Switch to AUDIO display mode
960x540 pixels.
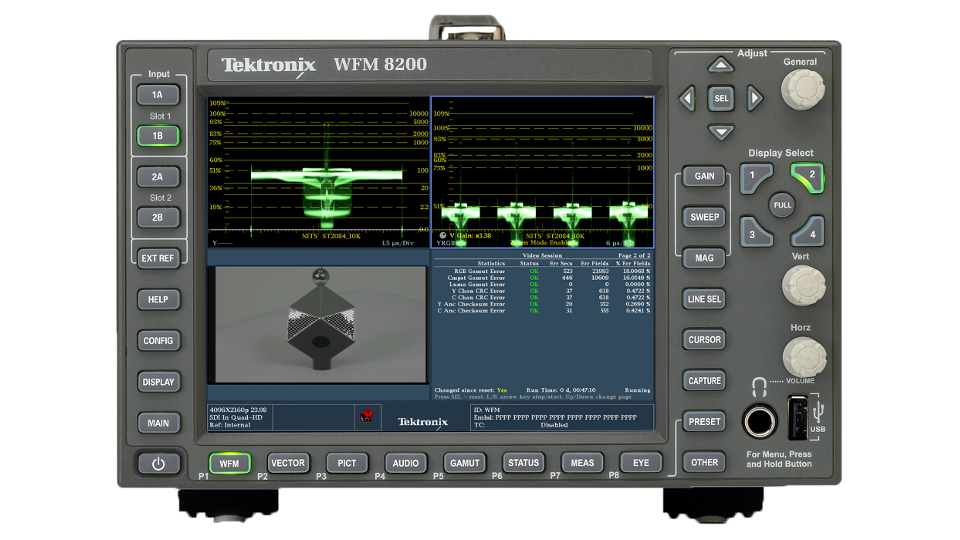coord(405,463)
